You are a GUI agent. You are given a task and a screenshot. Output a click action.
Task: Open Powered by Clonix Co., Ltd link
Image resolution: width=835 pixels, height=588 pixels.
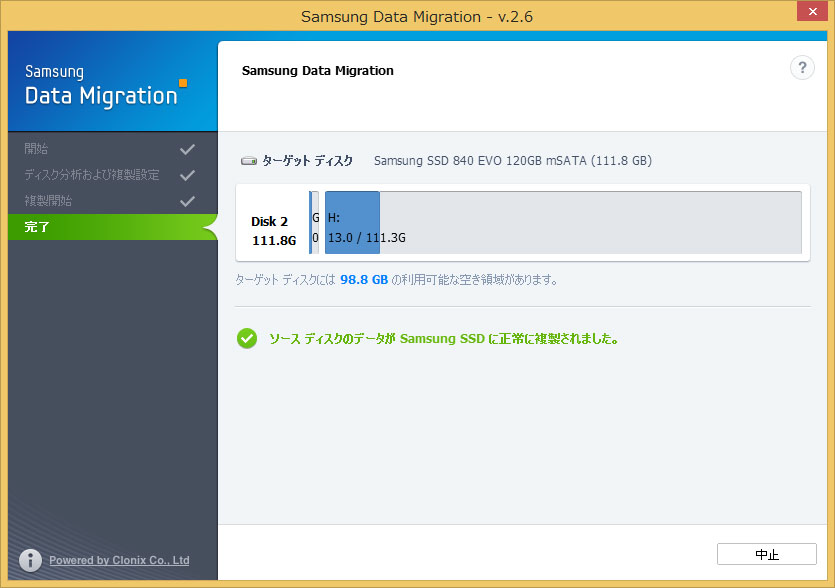119,560
